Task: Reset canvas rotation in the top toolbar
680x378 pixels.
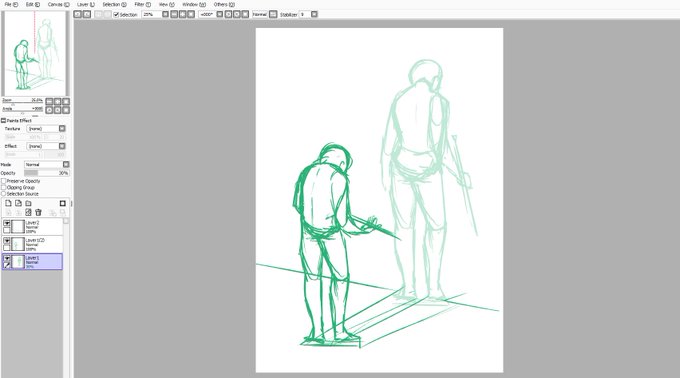Action: tap(245, 14)
